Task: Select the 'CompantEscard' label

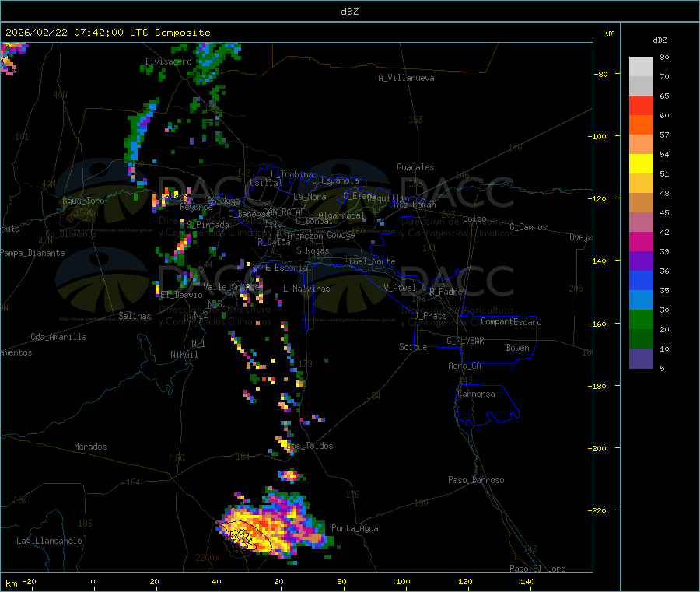Action: [x=511, y=322]
